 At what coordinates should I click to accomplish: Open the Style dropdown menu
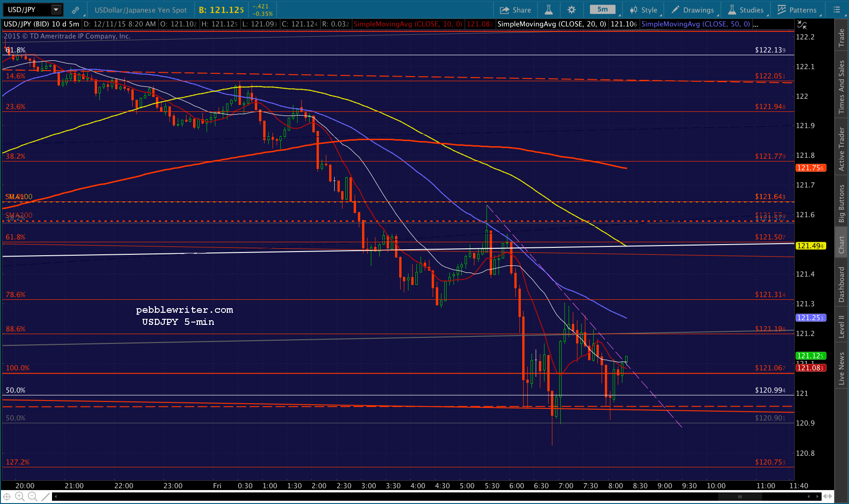click(643, 10)
